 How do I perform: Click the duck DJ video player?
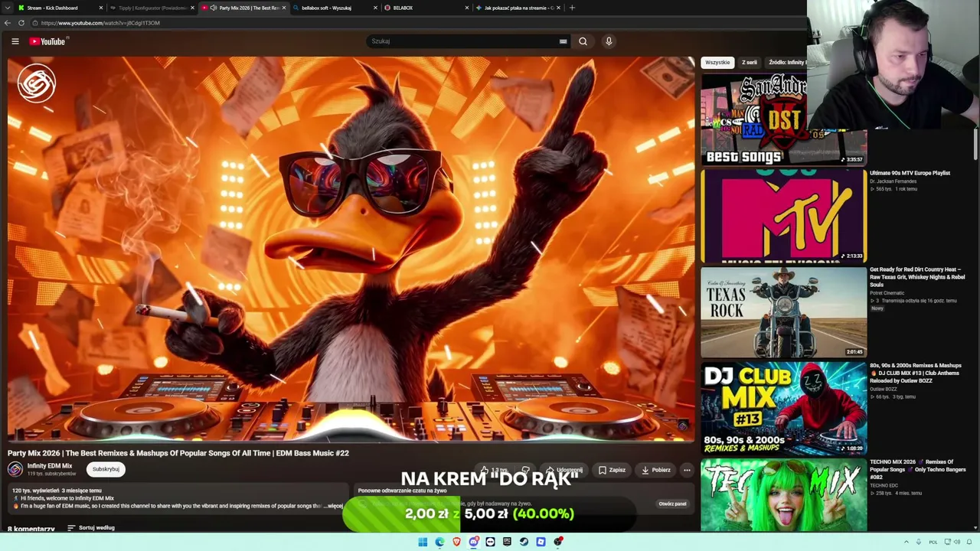tap(351, 249)
